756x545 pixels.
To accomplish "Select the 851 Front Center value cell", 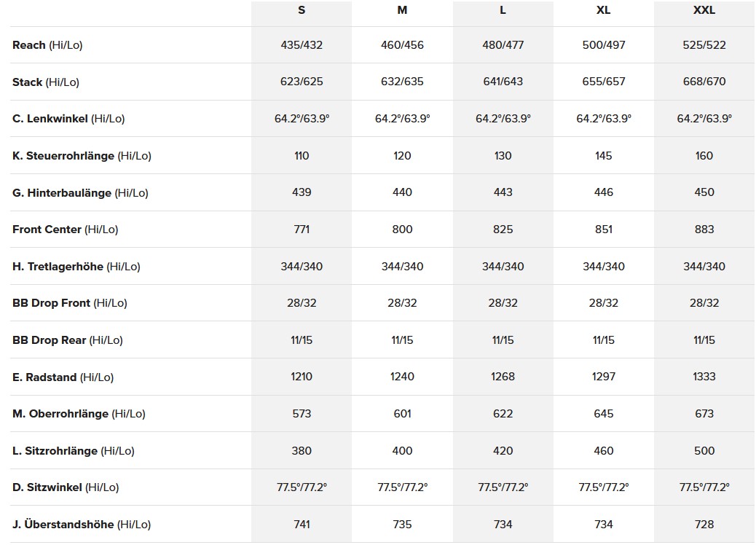I will tap(603, 230).
